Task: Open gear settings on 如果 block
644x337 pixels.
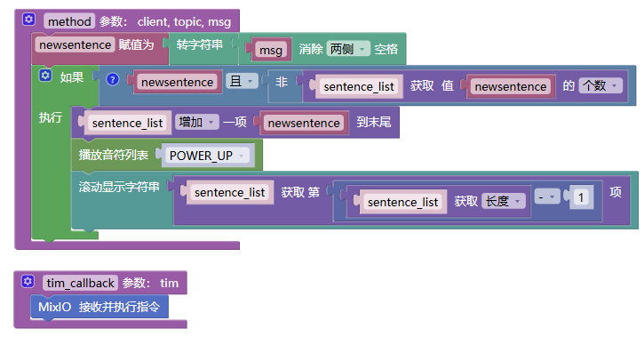Action: (x=44, y=76)
